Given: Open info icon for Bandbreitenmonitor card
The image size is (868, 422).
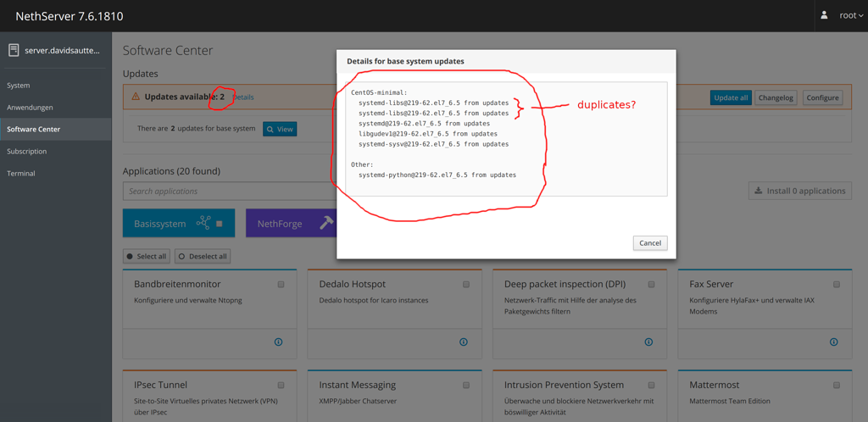Looking at the screenshot, I should [278, 341].
